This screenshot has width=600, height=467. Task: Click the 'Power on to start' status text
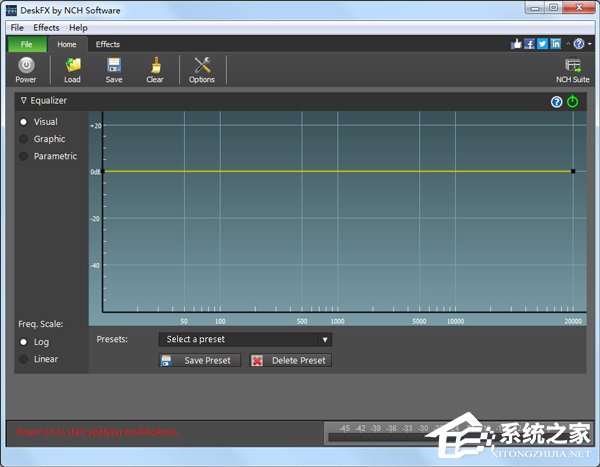[x=97, y=433]
